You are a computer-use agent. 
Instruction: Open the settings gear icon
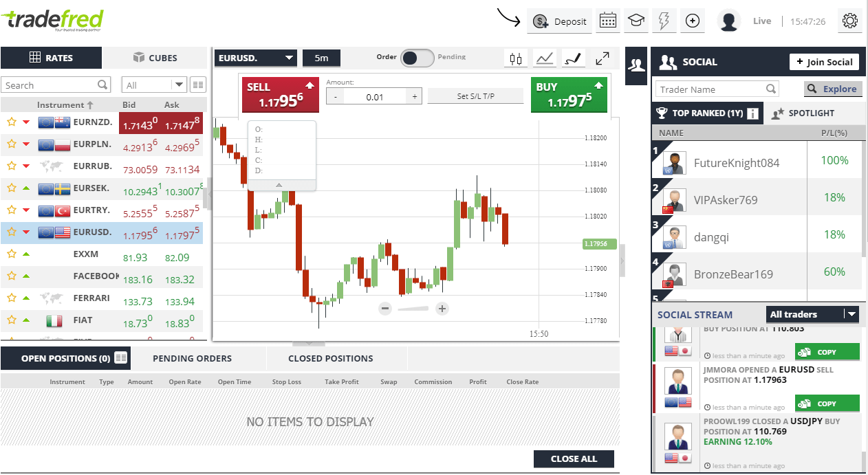pos(850,21)
